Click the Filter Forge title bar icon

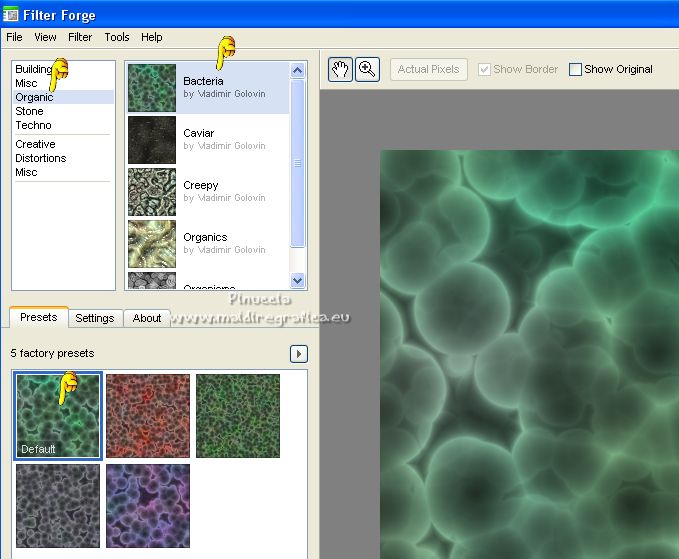coord(11,14)
